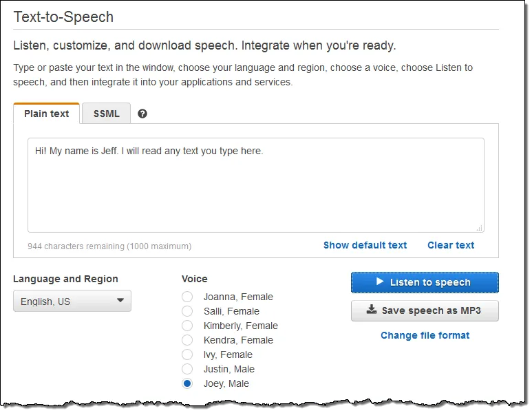Click the download icon on Save speech button

[x=372, y=310]
